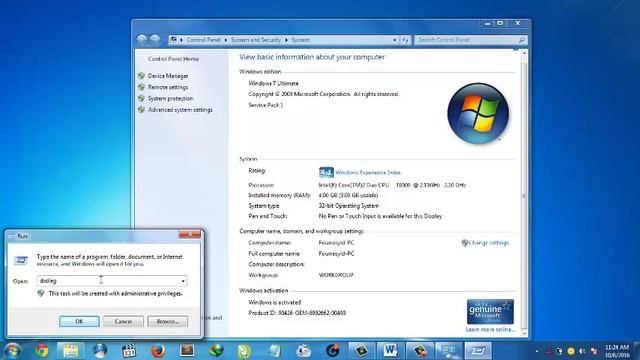Click Browse in the Run dialog
The height and width of the screenshot is (360, 640).
point(168,321)
